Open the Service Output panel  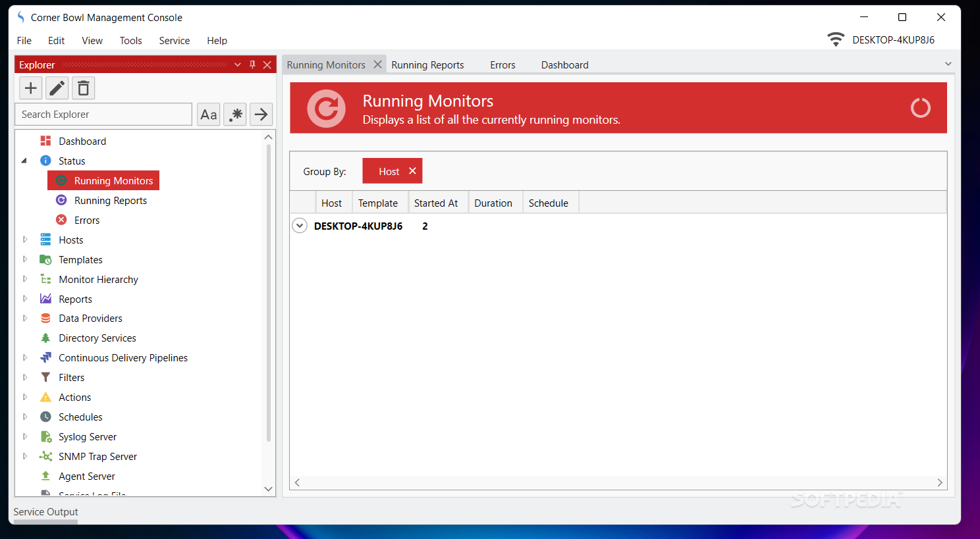pyautogui.click(x=45, y=512)
